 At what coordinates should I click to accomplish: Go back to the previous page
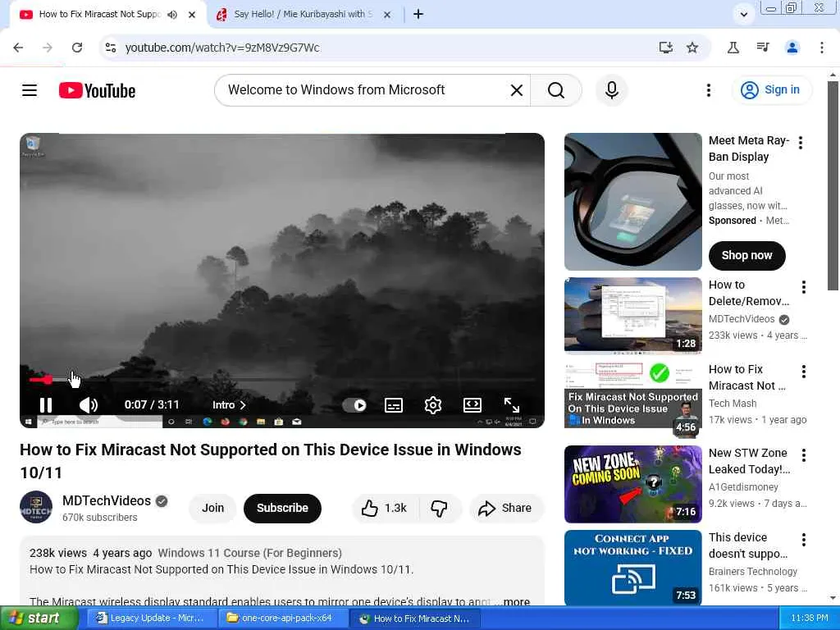18,48
